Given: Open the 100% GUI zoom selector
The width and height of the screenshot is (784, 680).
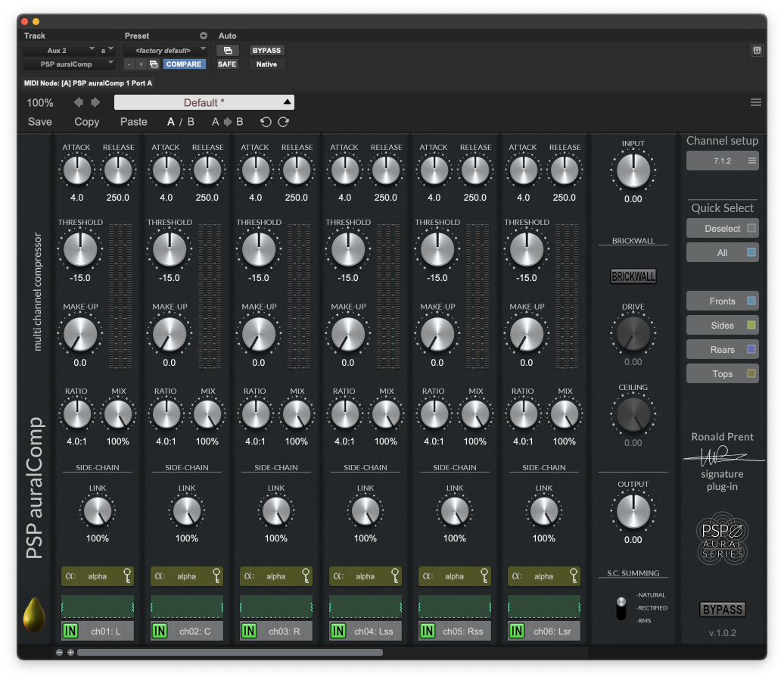Looking at the screenshot, I should pos(40,102).
